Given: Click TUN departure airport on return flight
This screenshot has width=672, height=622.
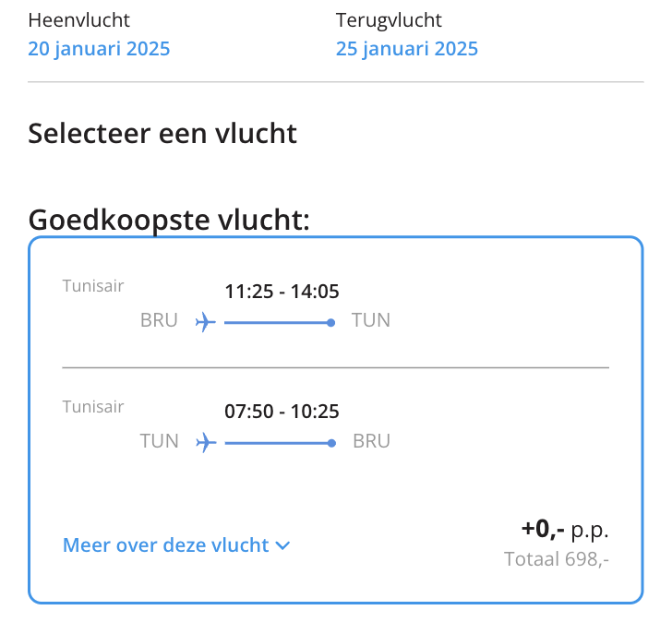Looking at the screenshot, I should pyautogui.click(x=159, y=441).
